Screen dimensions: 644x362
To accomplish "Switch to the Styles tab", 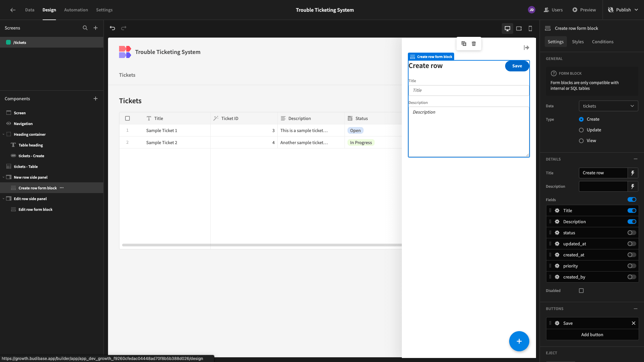I will tap(578, 42).
